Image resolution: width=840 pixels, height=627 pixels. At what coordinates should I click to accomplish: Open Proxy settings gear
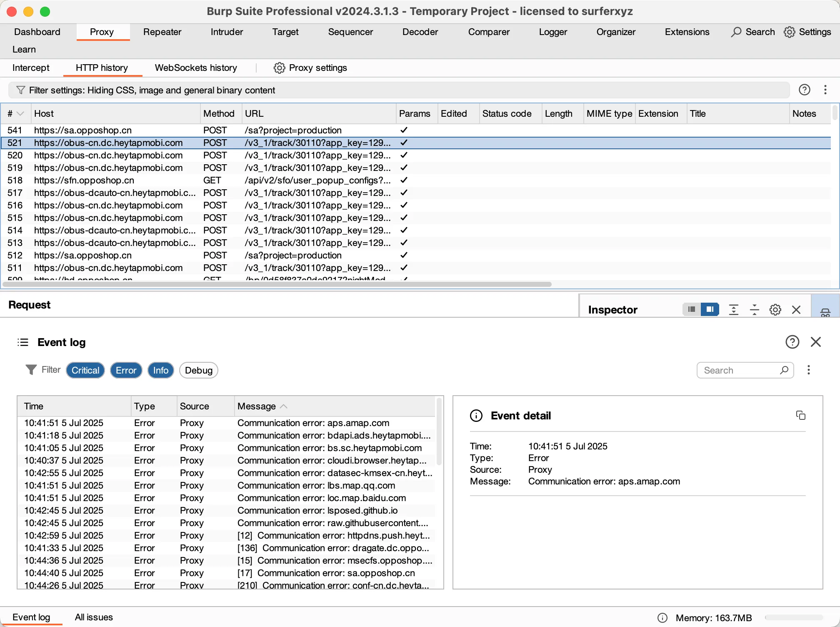(279, 68)
